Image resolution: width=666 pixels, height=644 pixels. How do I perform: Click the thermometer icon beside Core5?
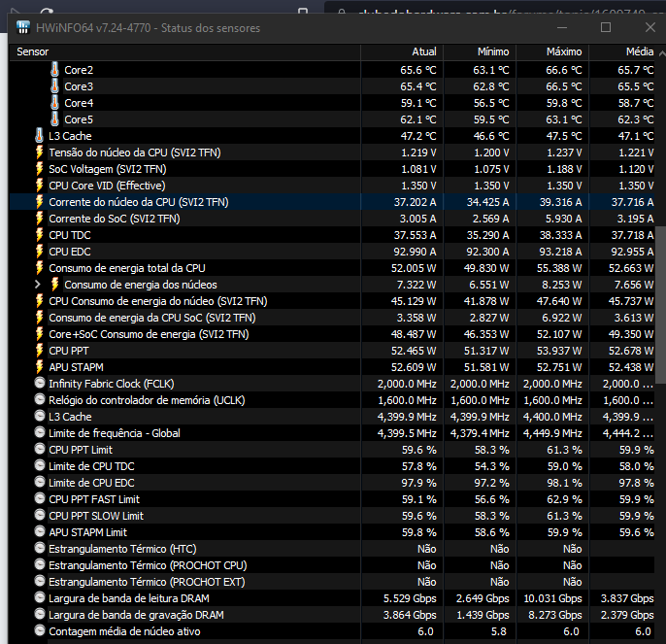coord(54,119)
